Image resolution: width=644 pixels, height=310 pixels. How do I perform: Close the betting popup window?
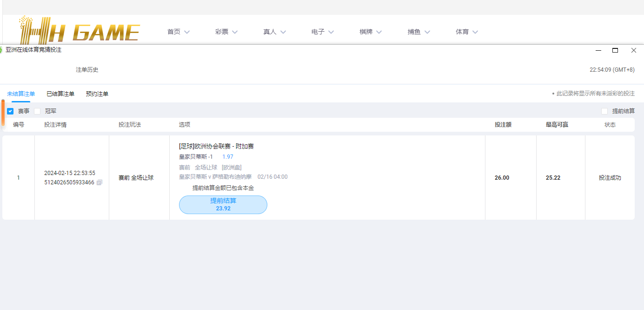pos(633,50)
